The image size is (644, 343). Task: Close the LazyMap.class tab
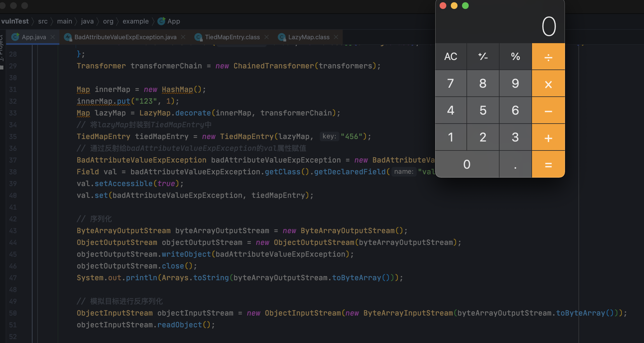(x=336, y=37)
